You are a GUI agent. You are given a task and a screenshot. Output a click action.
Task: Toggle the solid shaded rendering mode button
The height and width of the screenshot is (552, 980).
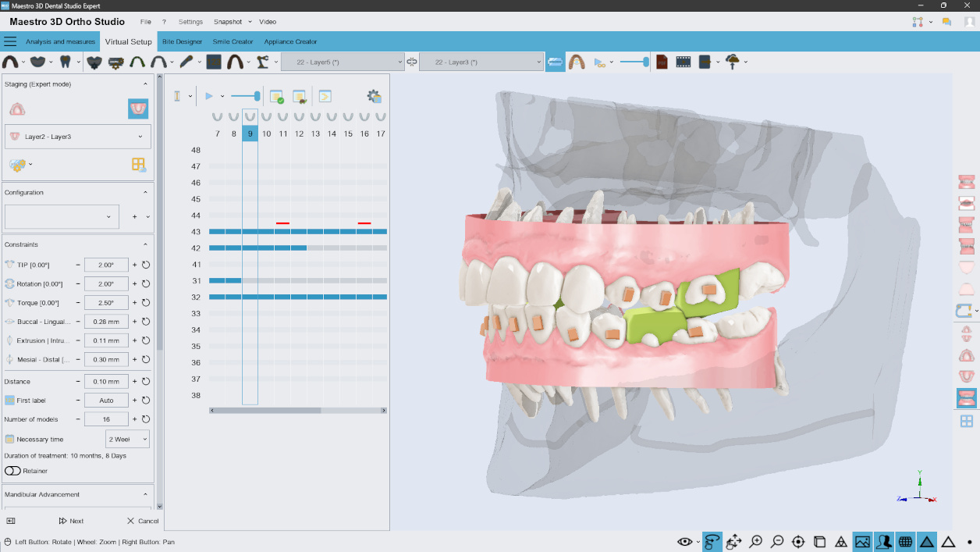pos(927,541)
